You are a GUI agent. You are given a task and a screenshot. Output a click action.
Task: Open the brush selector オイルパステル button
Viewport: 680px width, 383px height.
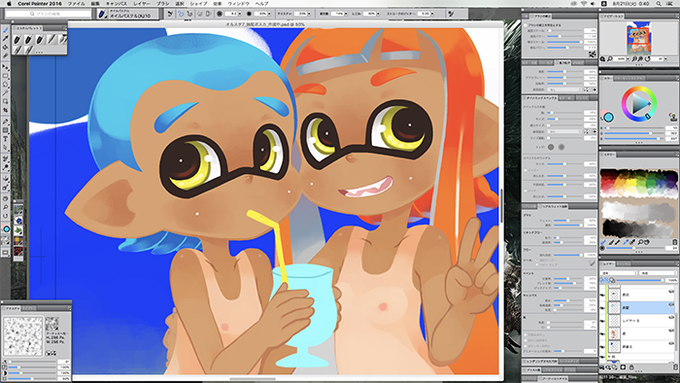pos(127,14)
